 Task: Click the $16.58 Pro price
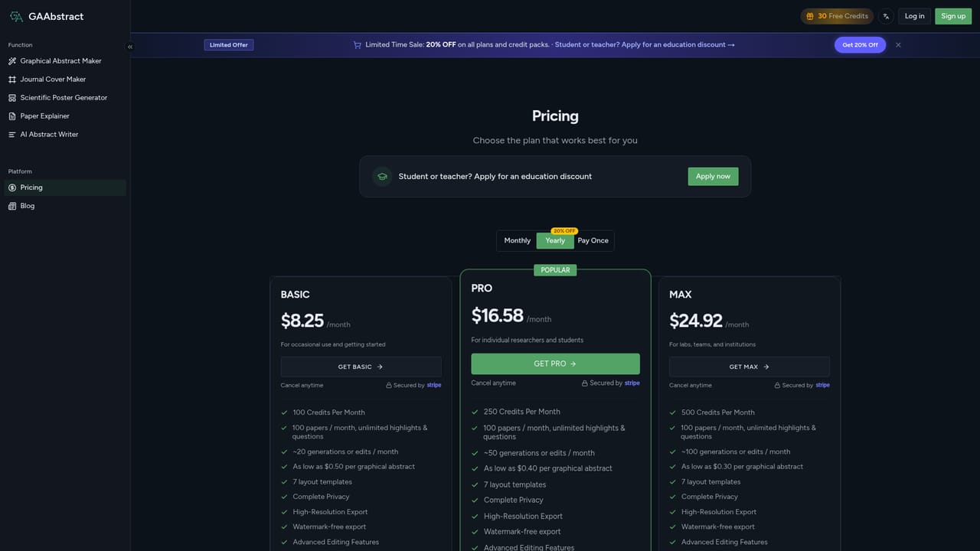tap(498, 315)
